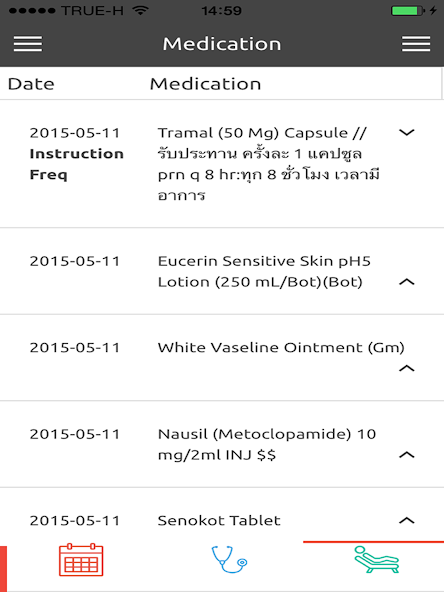Tap the battery indicator icon
Screen dimensions: 444x592
(x=409, y=11)
